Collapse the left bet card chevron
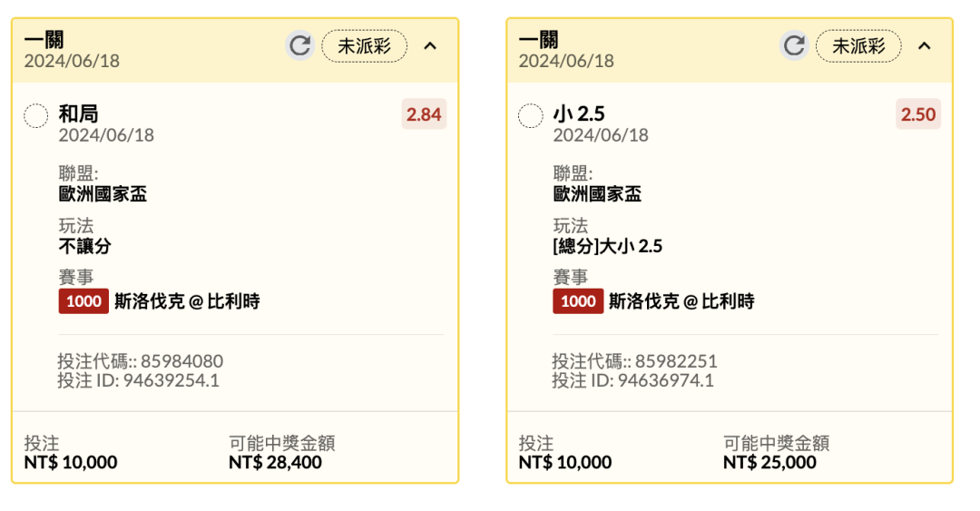Viewport: 980px width, 511px height. coord(430,45)
